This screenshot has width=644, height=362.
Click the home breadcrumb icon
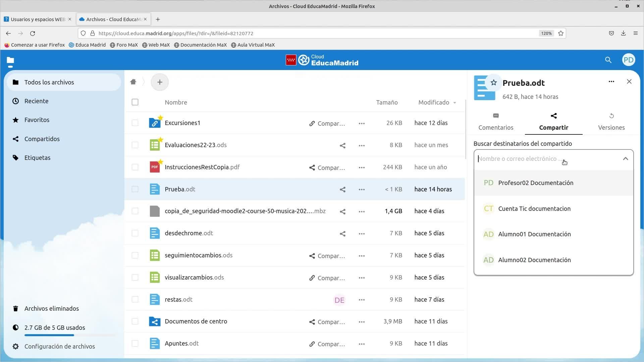pos(133,82)
